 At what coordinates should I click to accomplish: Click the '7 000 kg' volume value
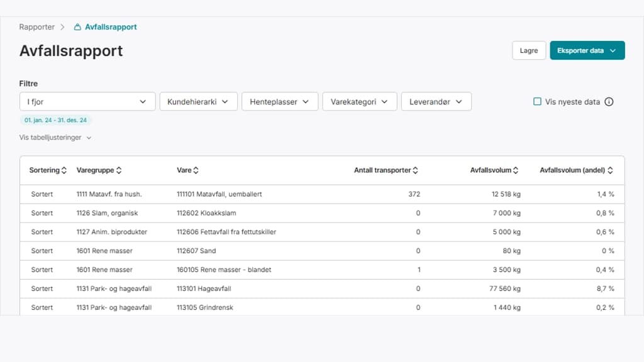click(506, 213)
